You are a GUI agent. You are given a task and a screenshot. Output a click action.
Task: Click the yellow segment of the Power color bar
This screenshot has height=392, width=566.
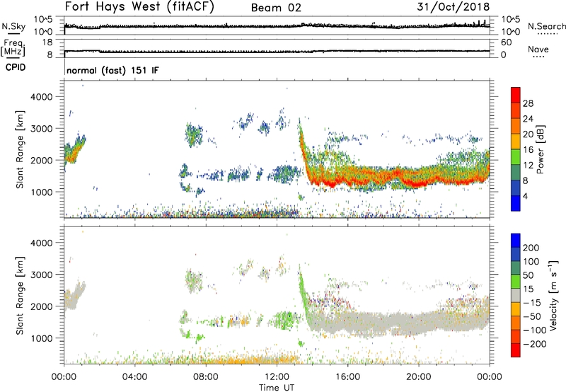tap(516, 142)
